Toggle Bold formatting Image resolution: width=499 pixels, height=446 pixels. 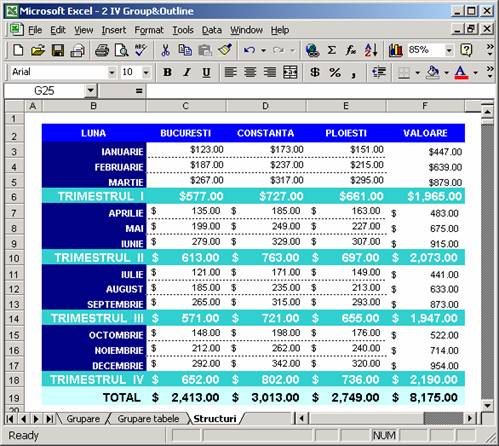pos(167,72)
